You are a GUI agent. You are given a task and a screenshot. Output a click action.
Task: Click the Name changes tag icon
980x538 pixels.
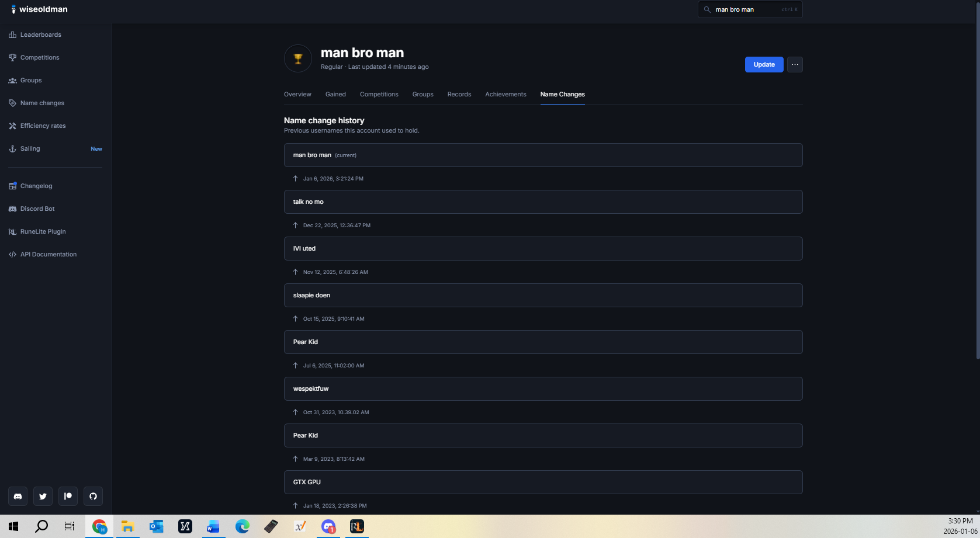12,103
